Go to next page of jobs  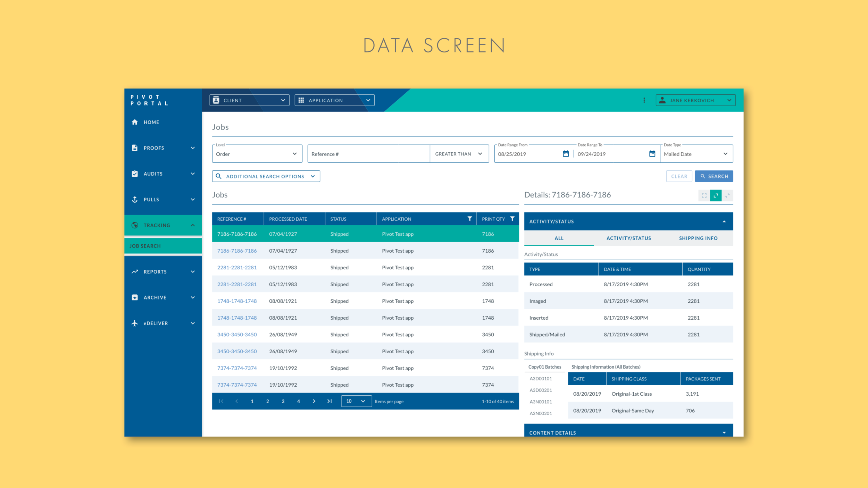314,401
